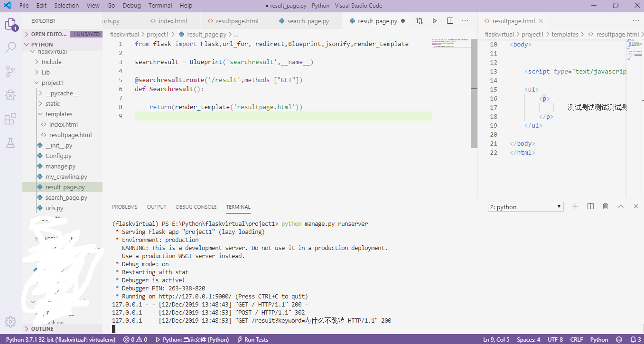Open notifications bell in status bar
The image size is (644, 344).
tap(635, 339)
